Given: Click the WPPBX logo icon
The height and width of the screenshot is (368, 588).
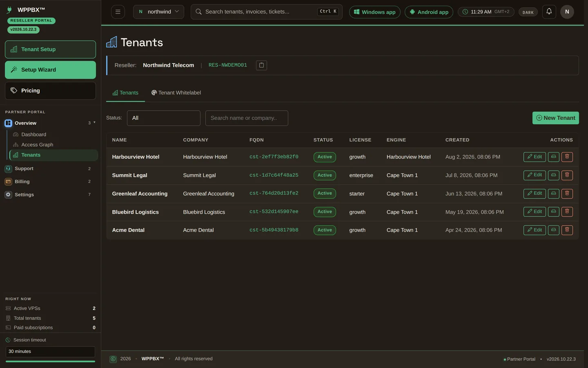Looking at the screenshot, I should (9, 10).
